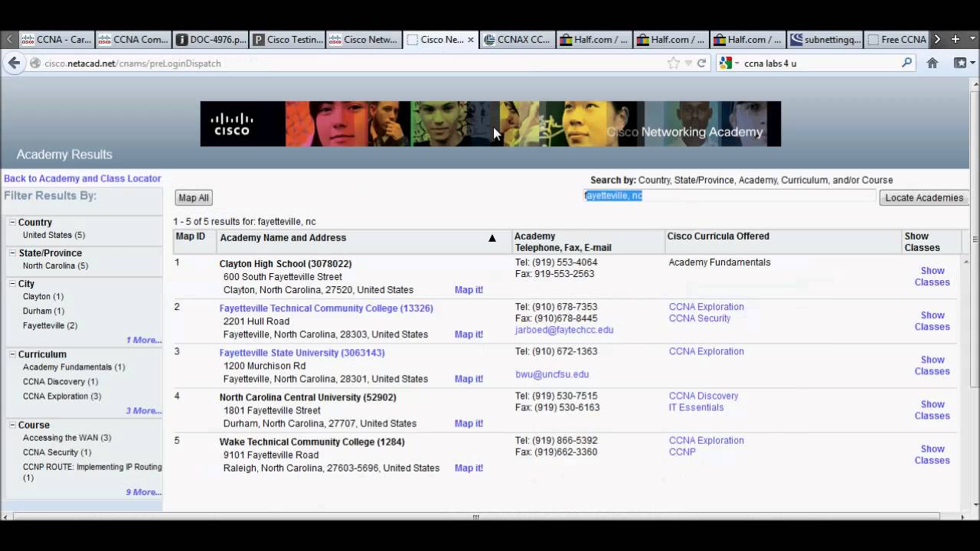Switch to the CCNA - Car... tab
This screenshot has height=551, width=980.
click(x=57, y=40)
